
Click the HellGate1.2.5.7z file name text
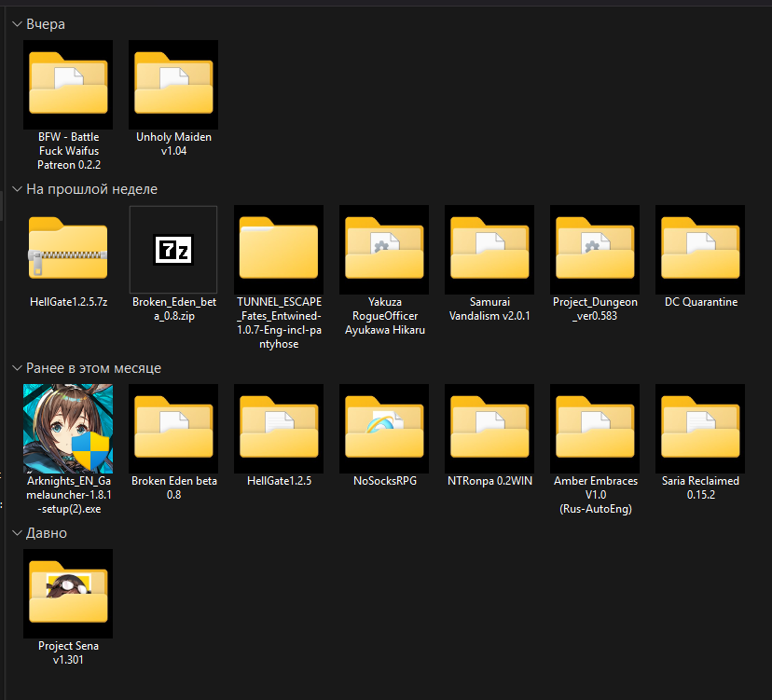(x=68, y=302)
